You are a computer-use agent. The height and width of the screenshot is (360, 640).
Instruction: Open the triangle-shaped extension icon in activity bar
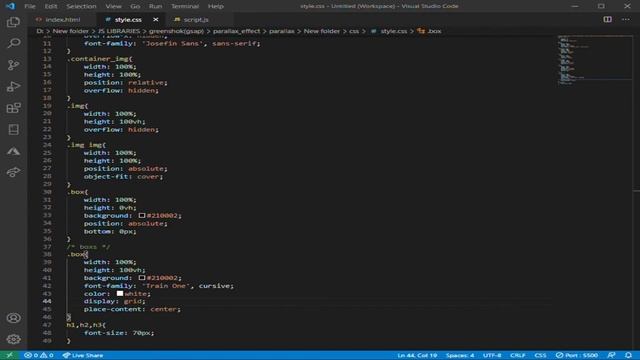[13, 151]
